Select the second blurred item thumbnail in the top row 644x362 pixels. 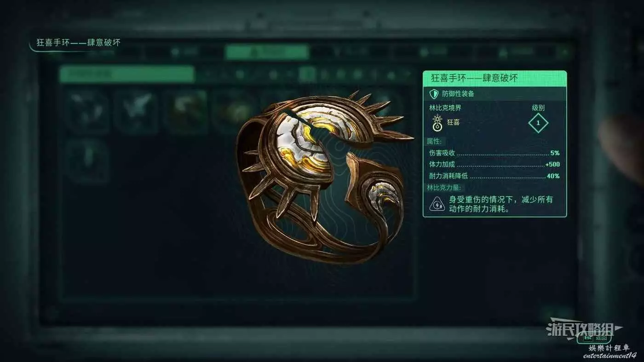tap(136, 112)
